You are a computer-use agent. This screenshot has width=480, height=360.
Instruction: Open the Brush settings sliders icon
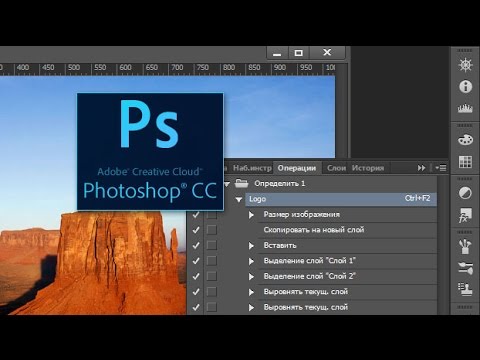tap(465, 268)
